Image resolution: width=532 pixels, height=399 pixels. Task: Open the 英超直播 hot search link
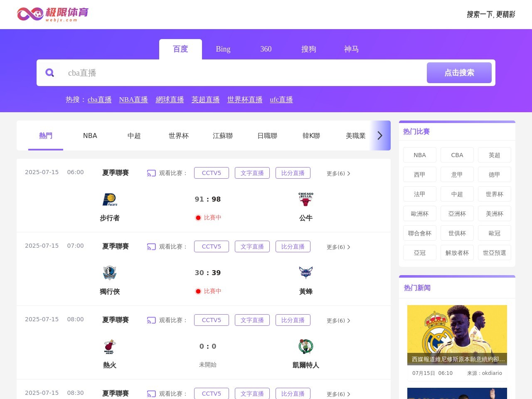205,100
